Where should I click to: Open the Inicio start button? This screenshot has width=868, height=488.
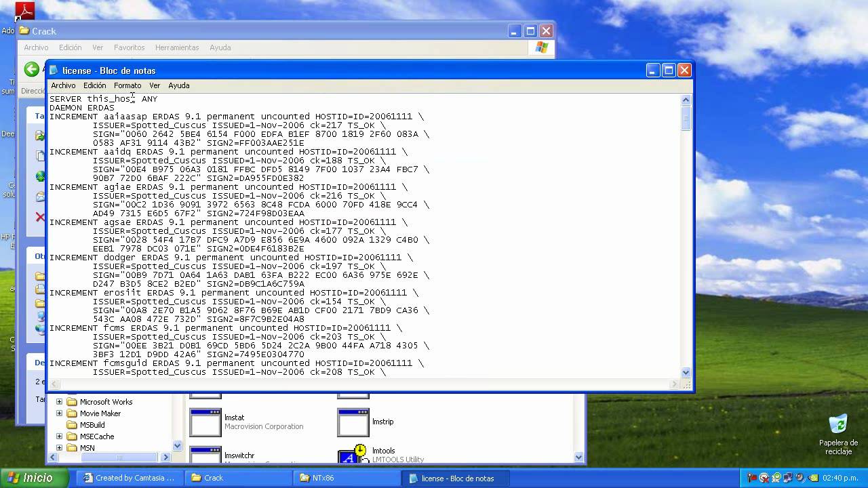(x=35, y=478)
